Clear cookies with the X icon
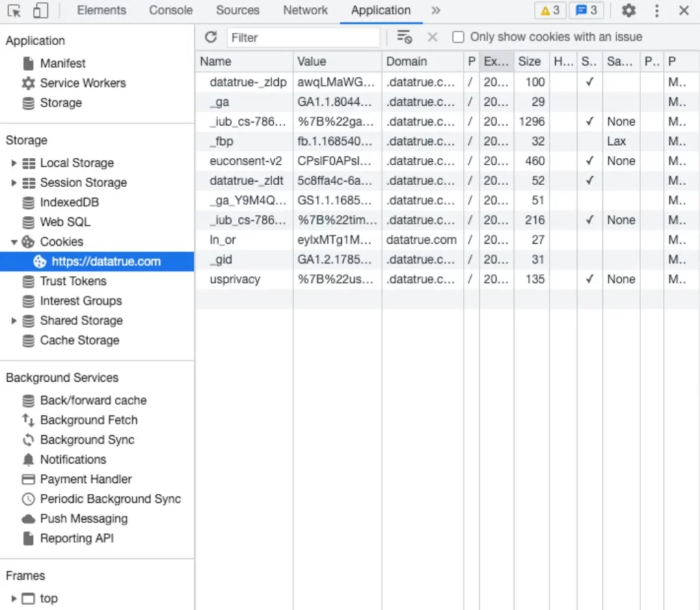The width and height of the screenshot is (700, 610). click(432, 37)
